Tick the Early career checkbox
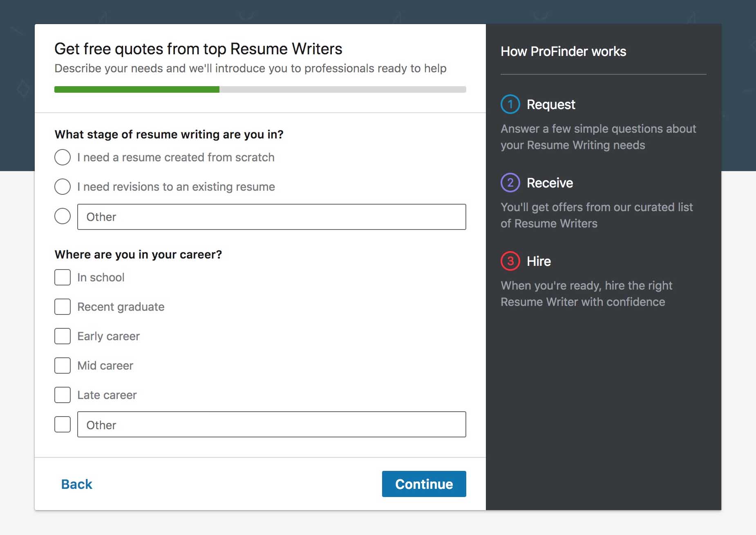 [x=63, y=336]
